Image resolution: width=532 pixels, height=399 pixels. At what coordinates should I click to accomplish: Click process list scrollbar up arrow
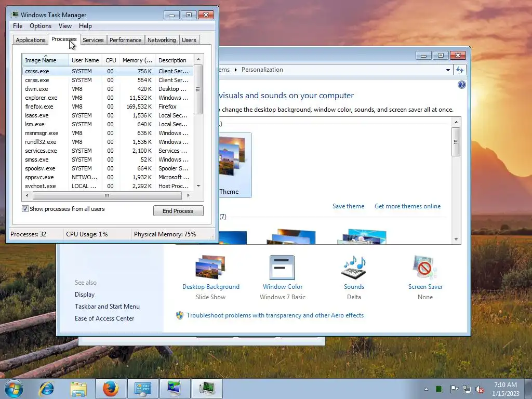pos(198,59)
